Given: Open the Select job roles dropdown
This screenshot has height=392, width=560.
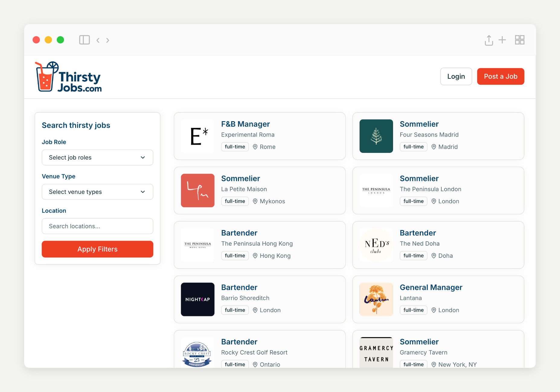Looking at the screenshot, I should coord(97,157).
